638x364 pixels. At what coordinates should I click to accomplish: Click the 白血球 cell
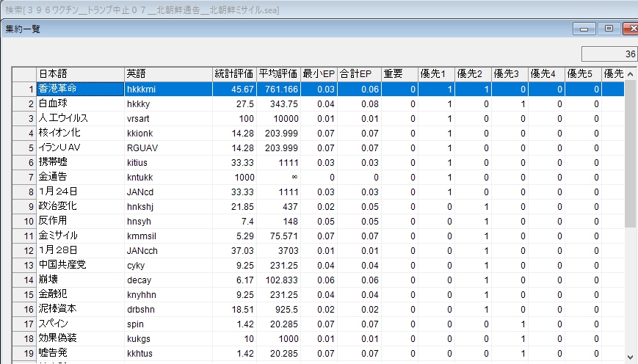coord(80,103)
